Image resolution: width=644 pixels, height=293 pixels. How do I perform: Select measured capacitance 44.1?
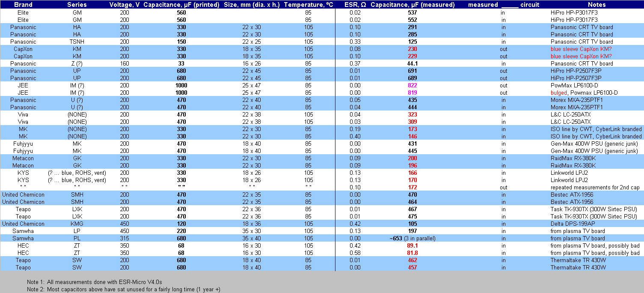pyautogui.click(x=413, y=63)
